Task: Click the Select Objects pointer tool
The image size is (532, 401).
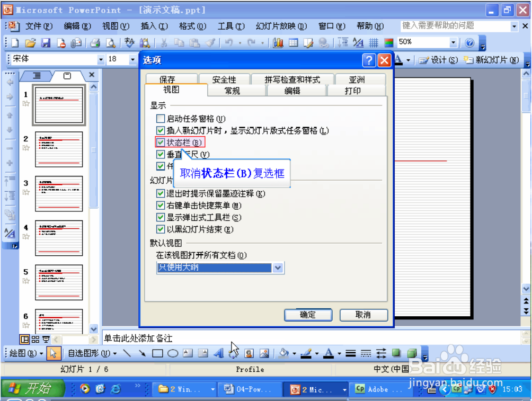Action: (53, 353)
